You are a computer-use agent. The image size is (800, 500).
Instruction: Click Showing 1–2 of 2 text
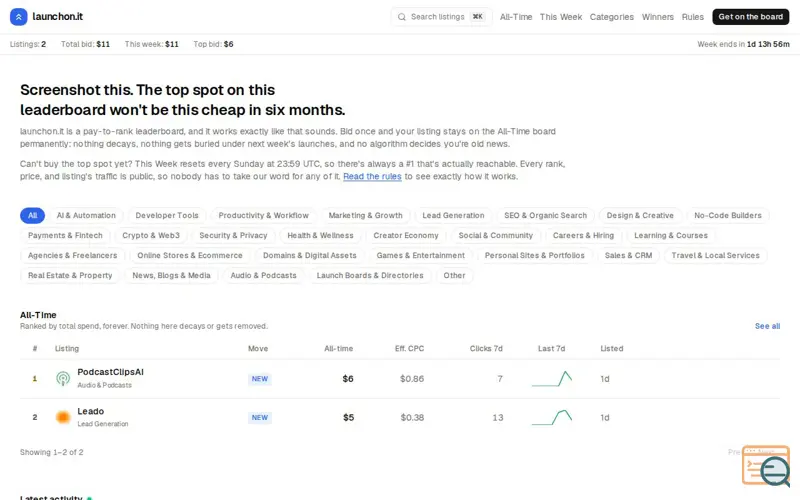coord(52,452)
